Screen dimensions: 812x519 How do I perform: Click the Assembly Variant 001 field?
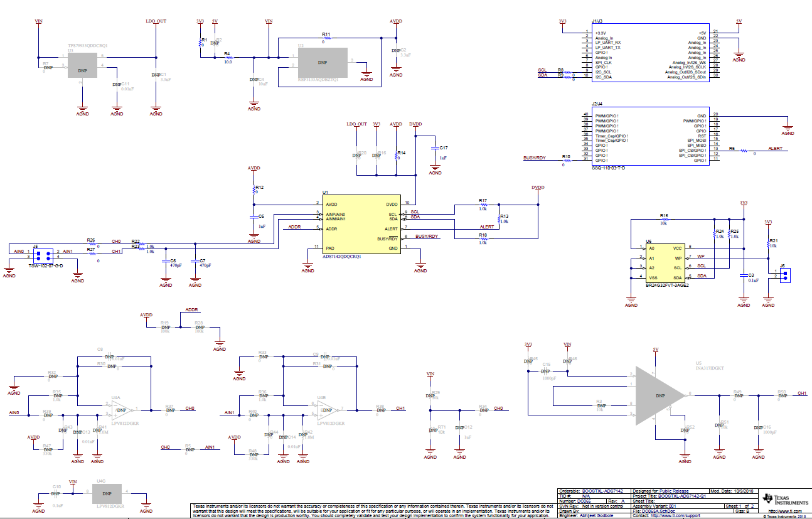678,506
